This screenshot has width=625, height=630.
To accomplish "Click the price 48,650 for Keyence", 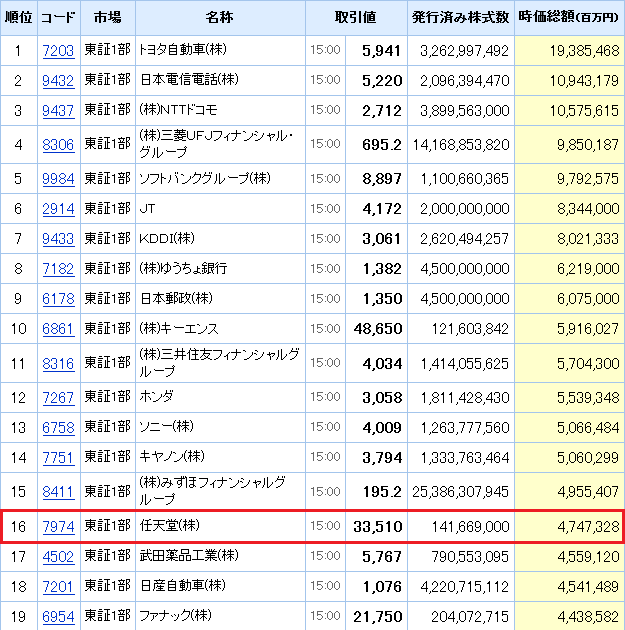I will (378, 329).
